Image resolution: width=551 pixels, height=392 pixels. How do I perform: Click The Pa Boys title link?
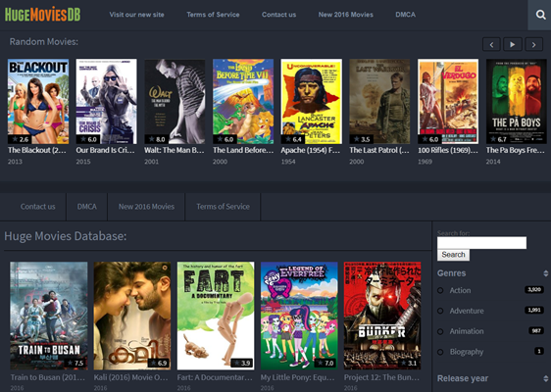[515, 150]
